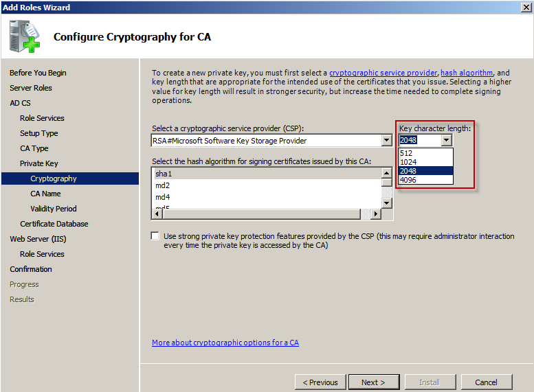The image size is (534, 392).
Task: Go to the CA Name step
Action: point(45,194)
